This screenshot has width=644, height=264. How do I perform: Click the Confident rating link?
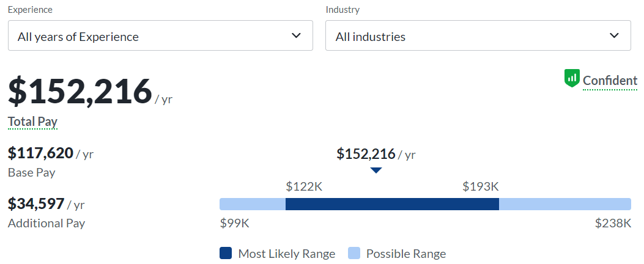pos(610,81)
